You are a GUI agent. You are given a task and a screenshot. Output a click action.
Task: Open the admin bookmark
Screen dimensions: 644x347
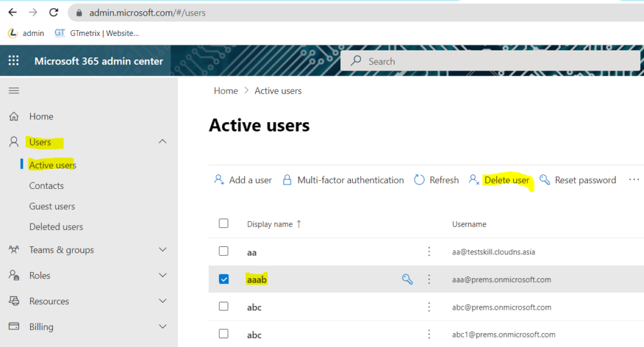[26, 33]
